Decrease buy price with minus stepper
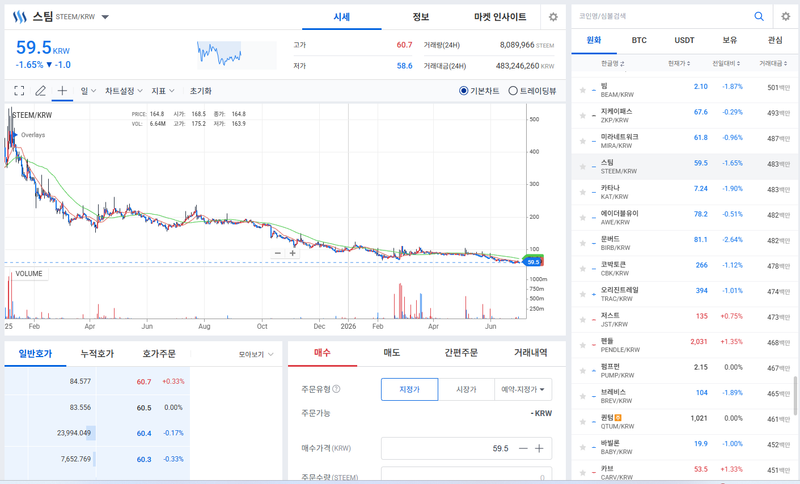This screenshot has height=484, width=800. tap(523, 448)
